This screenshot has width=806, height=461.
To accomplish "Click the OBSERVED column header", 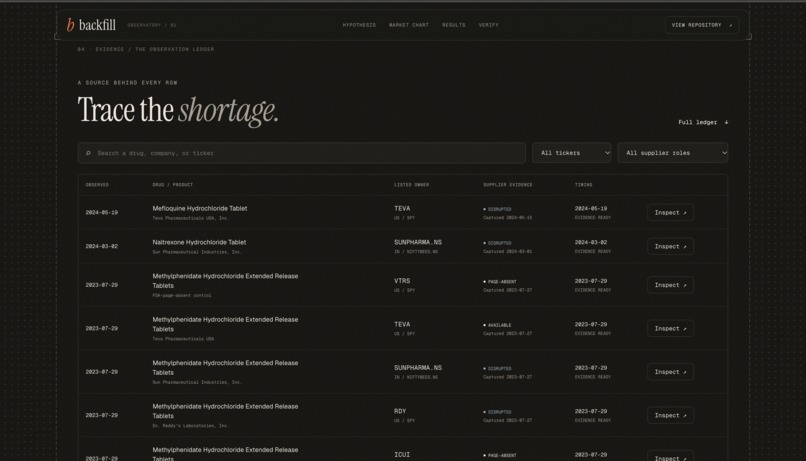I will pos(97,185).
